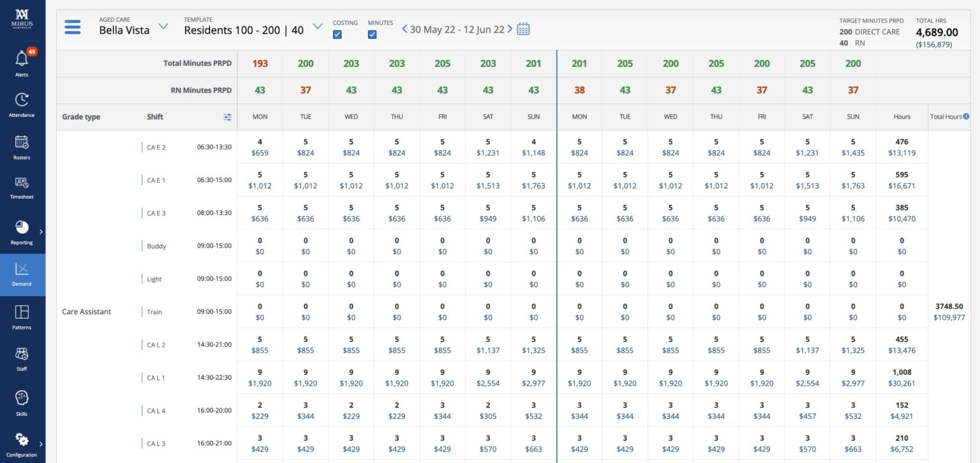
Task: Select the Demand menu item
Action: [x=22, y=275]
